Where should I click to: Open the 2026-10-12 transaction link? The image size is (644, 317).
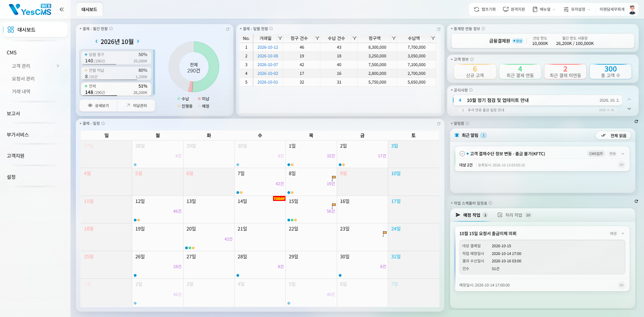click(x=268, y=47)
